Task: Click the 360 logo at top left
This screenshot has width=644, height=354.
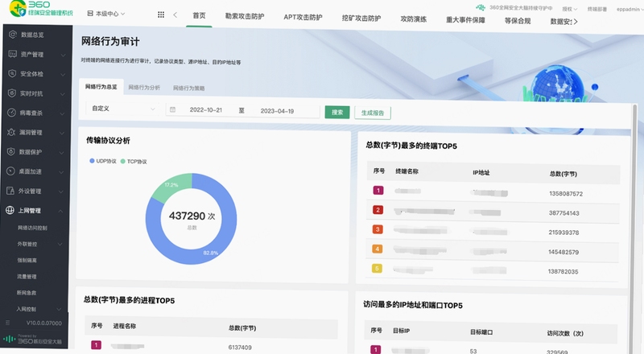Action: [18, 9]
